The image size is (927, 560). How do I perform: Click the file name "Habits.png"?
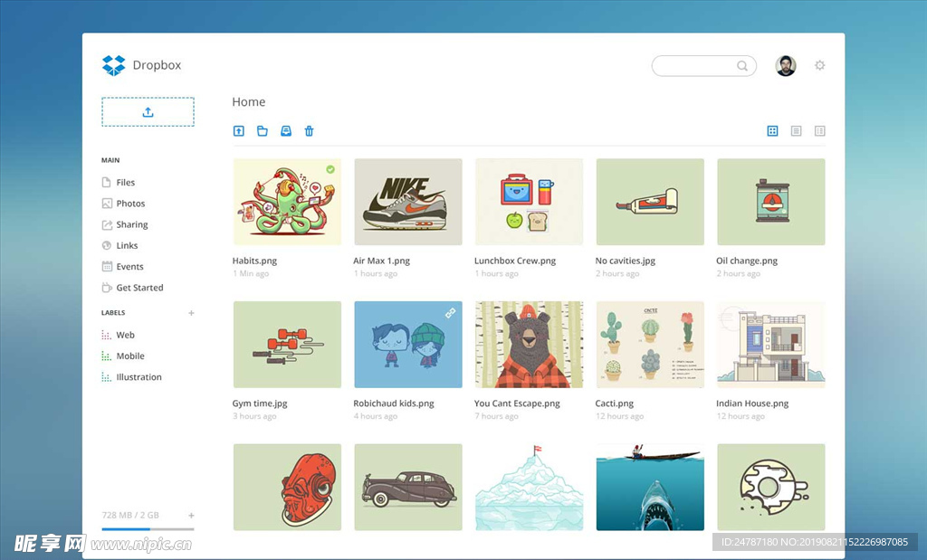coord(254,261)
